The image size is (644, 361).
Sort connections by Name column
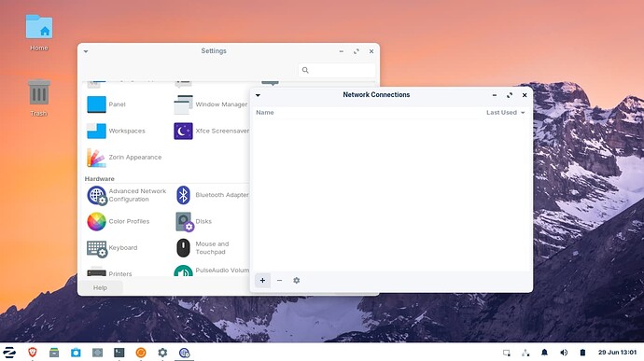265,113
